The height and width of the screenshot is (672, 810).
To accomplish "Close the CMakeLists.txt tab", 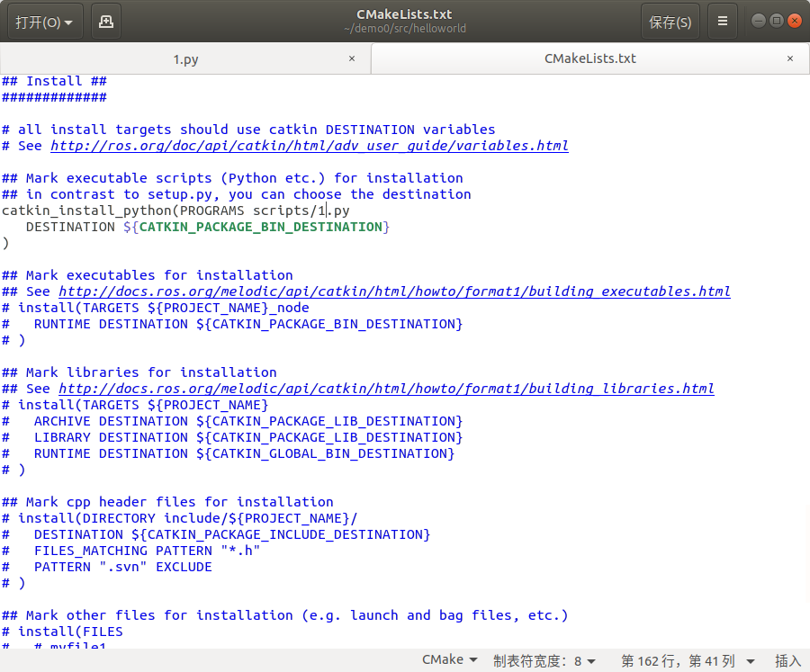I will point(790,58).
